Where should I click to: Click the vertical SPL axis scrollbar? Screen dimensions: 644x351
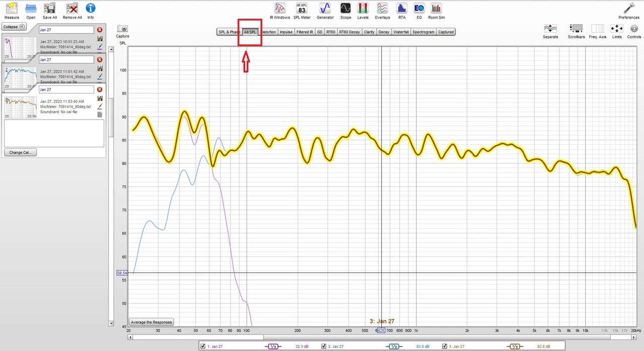[x=112, y=186]
